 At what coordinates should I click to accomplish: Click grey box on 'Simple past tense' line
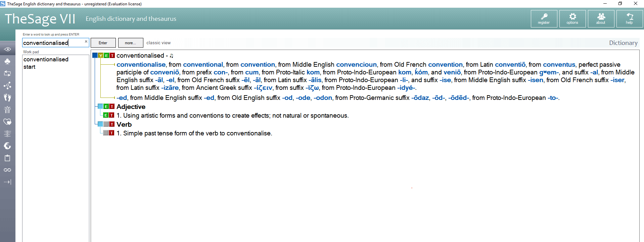pos(106,133)
